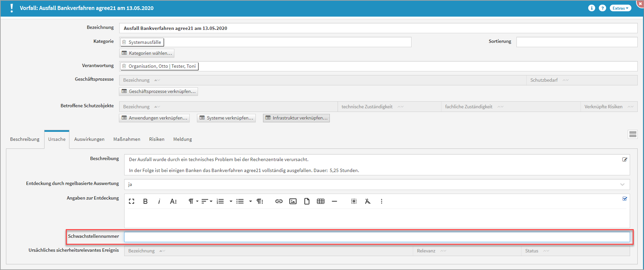This screenshot has height=270, width=644.
Task: Switch to the Maßnahmen tab
Action: click(127, 139)
